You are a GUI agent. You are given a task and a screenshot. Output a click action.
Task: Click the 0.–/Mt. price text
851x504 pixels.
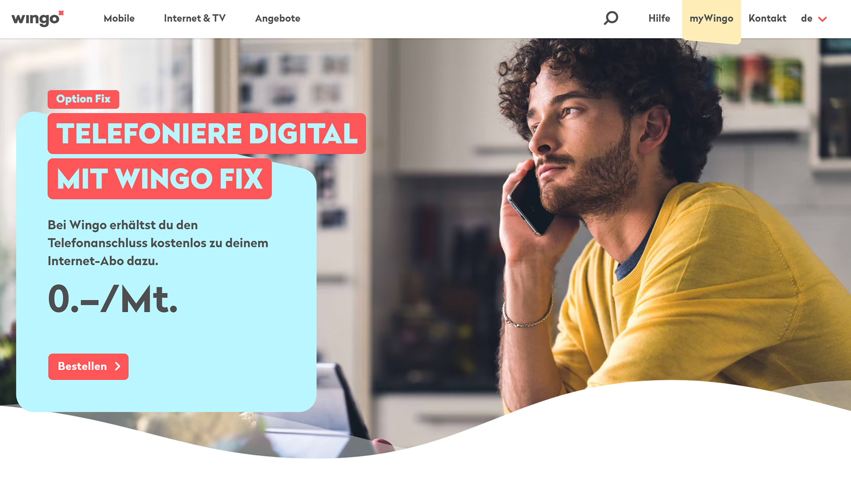click(x=113, y=299)
